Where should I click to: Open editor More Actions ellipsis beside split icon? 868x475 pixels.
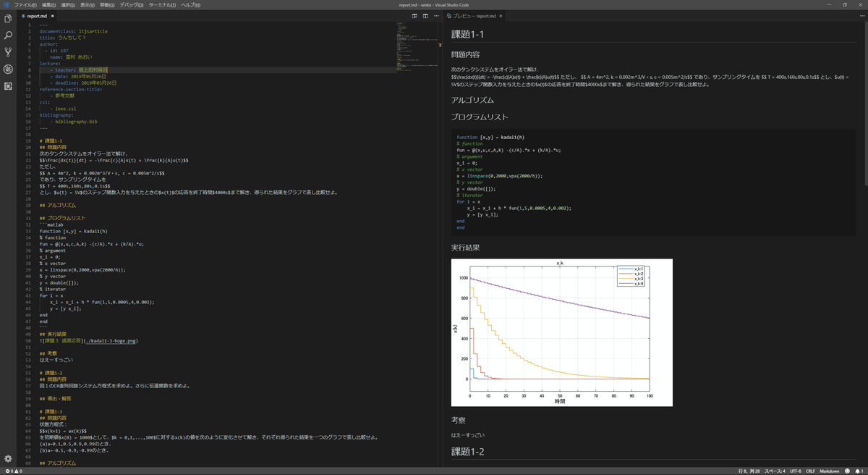click(x=435, y=15)
